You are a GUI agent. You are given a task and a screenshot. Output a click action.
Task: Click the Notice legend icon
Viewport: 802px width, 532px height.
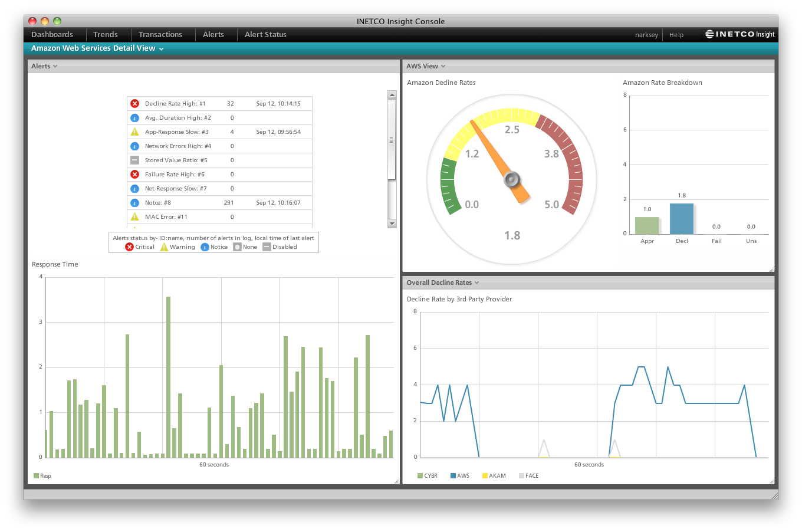(205, 247)
